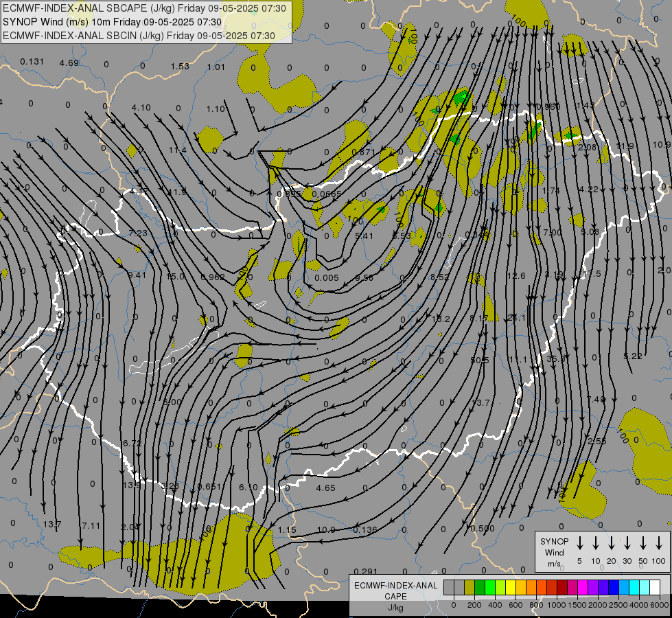Image resolution: width=672 pixels, height=618 pixels.
Task: Click the '8.52' value on the map
Action: [x=440, y=277]
